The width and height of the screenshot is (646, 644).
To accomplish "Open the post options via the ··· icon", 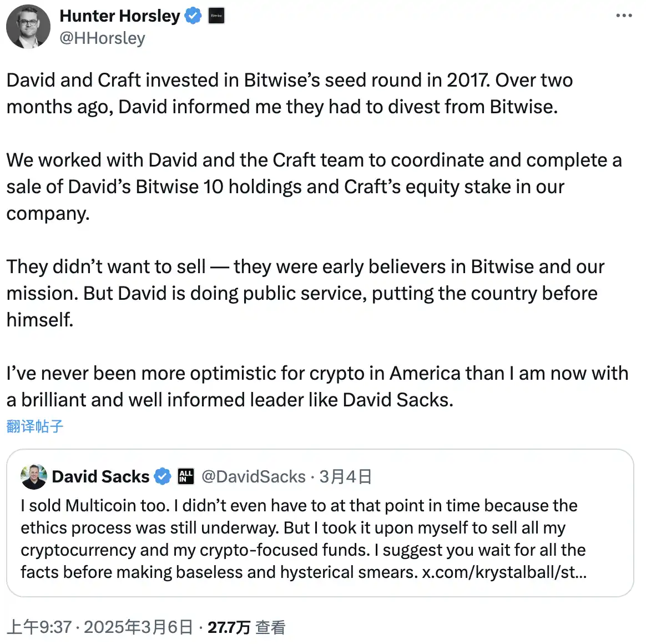I will [624, 16].
